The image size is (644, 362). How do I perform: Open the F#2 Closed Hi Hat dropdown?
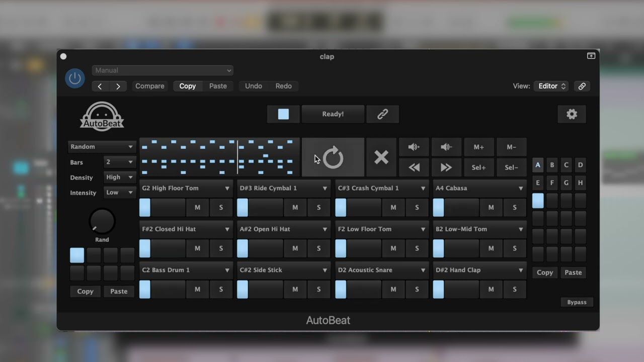(x=186, y=229)
